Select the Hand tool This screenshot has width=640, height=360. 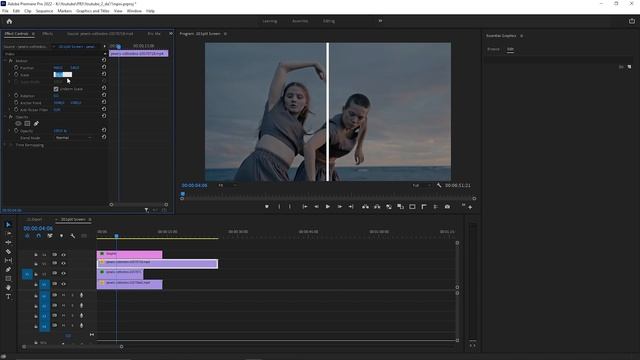8,287
